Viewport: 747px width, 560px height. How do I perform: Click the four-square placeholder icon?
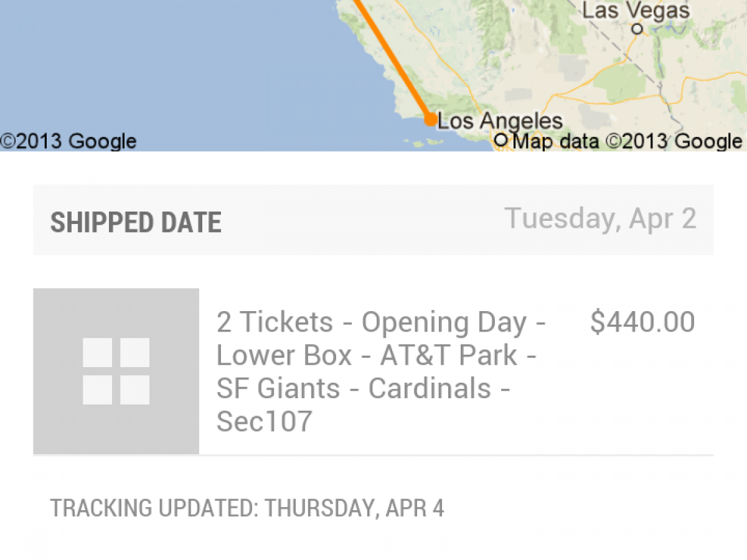click(x=116, y=371)
